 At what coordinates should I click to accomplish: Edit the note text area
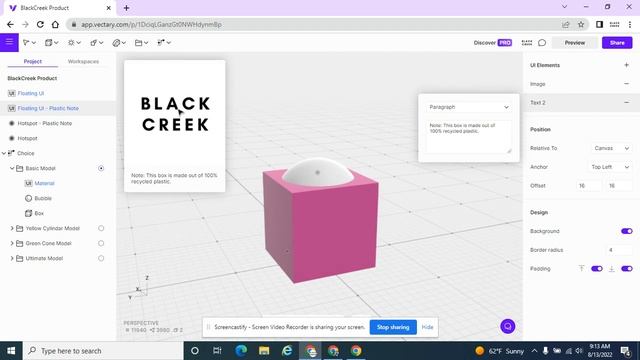coord(469,137)
